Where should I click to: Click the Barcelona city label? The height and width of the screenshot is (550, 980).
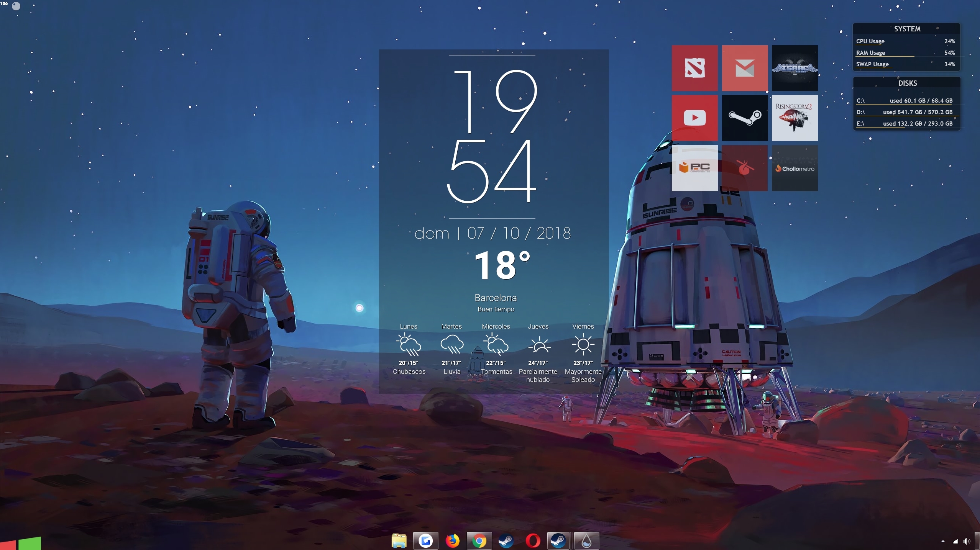tap(496, 298)
